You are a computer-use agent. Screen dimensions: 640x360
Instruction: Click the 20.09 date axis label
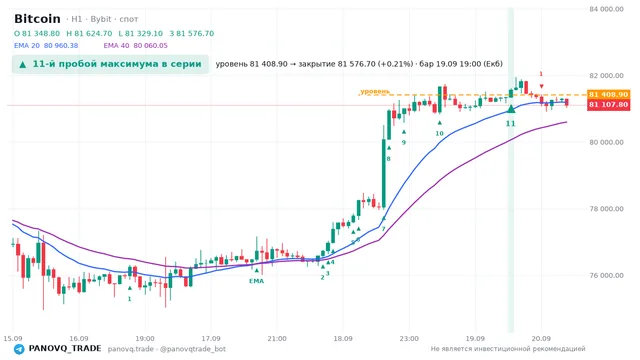point(541,339)
